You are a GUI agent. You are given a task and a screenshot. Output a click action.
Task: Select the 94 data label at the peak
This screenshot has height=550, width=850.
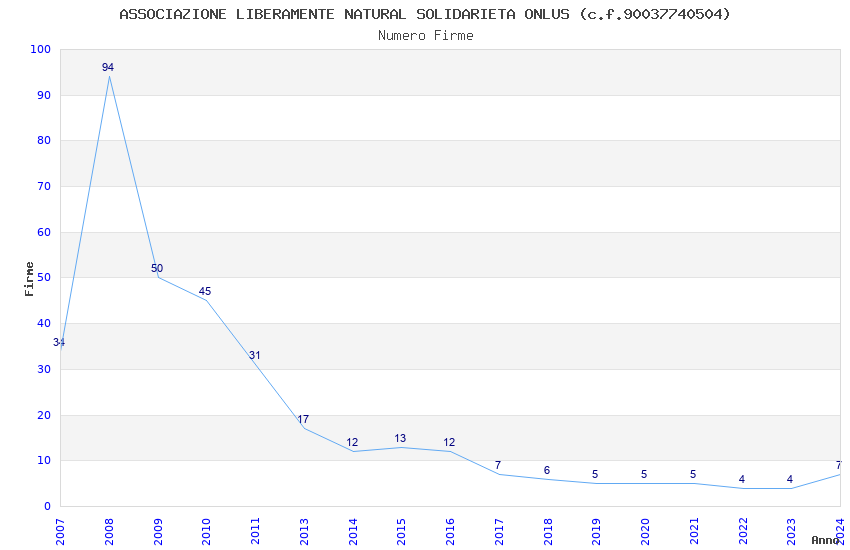pyautogui.click(x=108, y=67)
